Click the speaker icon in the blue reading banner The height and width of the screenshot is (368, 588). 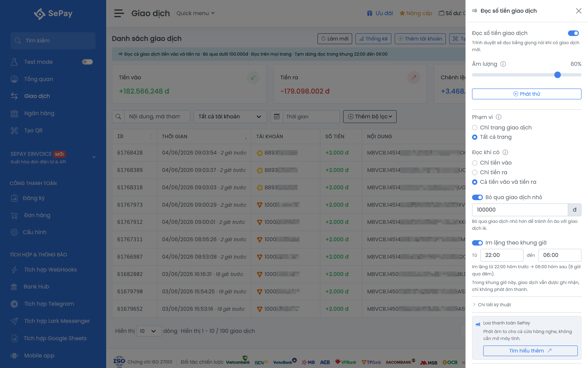coord(120,54)
